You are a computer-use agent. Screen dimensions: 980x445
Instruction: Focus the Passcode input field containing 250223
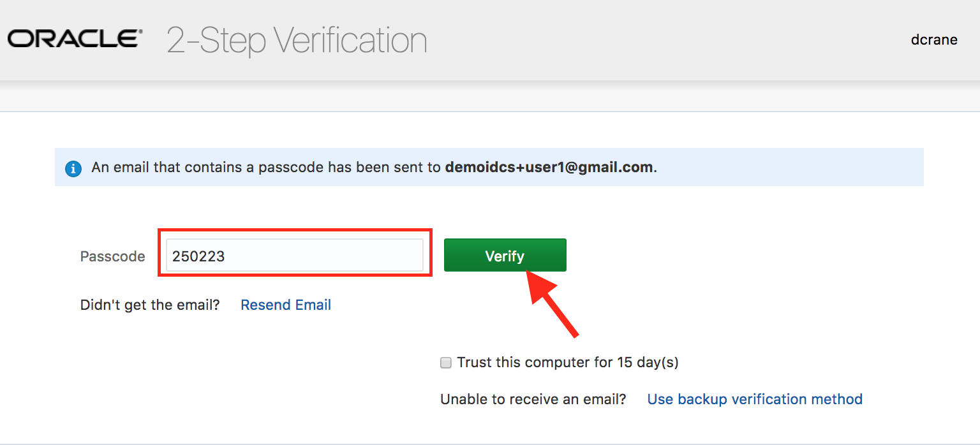coord(295,256)
